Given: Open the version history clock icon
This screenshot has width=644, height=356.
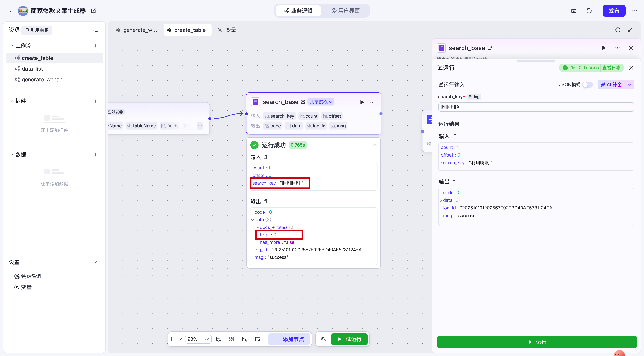Looking at the screenshot, I should click(589, 11).
